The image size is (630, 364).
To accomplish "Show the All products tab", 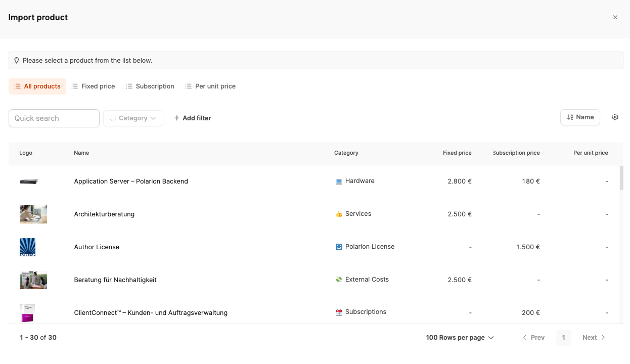I will click(x=37, y=86).
